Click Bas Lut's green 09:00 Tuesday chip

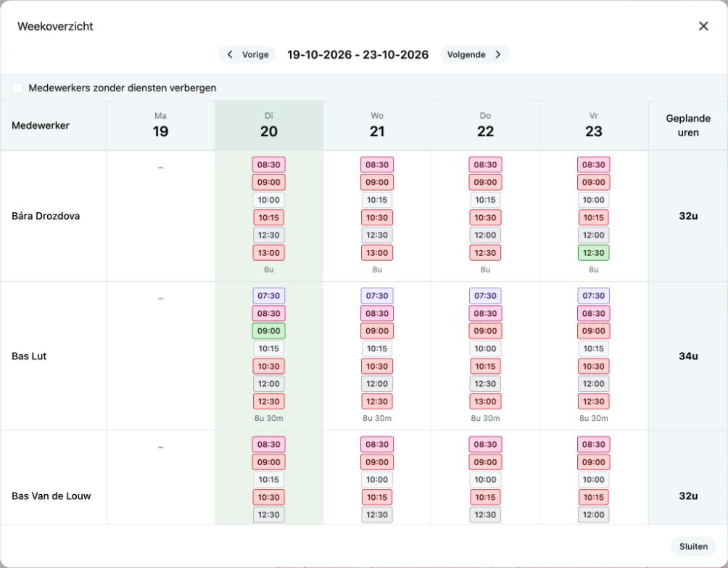269,331
